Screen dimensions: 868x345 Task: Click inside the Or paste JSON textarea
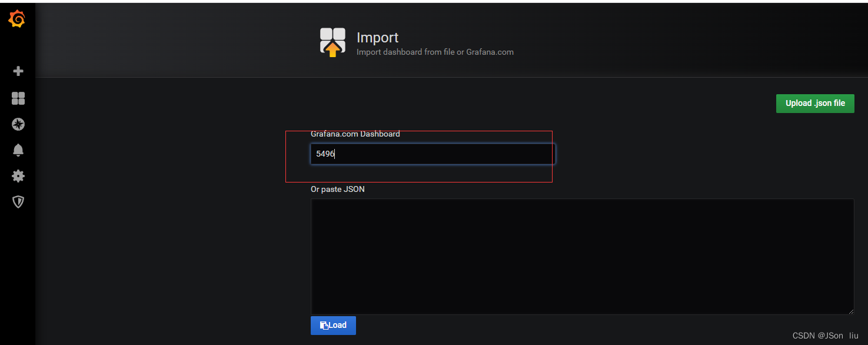(x=582, y=256)
